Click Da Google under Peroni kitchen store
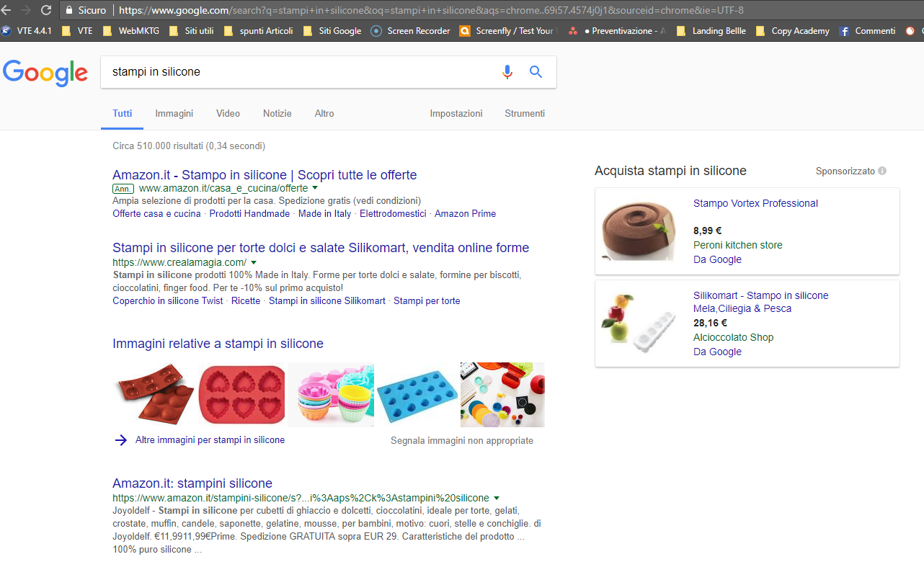Screen dimensions: 924x567 (717, 260)
